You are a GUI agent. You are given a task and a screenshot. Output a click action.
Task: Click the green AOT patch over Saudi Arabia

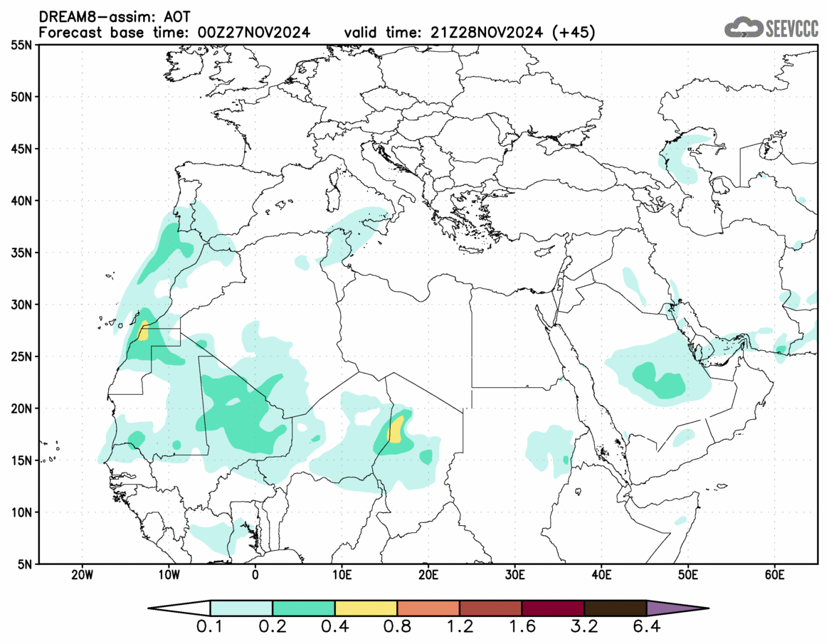point(660,381)
